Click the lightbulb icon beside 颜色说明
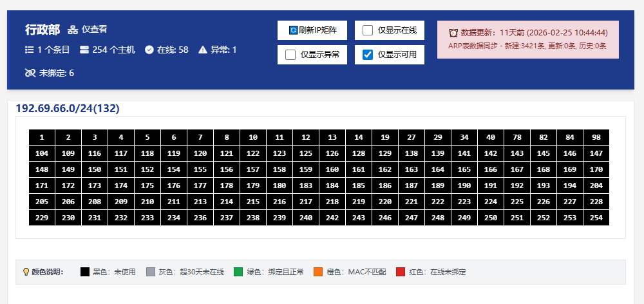This screenshot has height=304, width=644. coord(26,272)
